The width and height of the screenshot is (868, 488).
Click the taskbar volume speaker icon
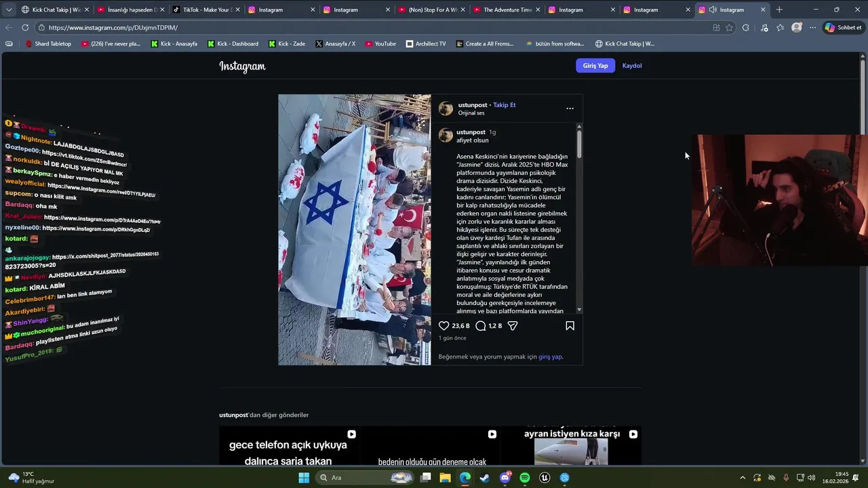click(812, 478)
